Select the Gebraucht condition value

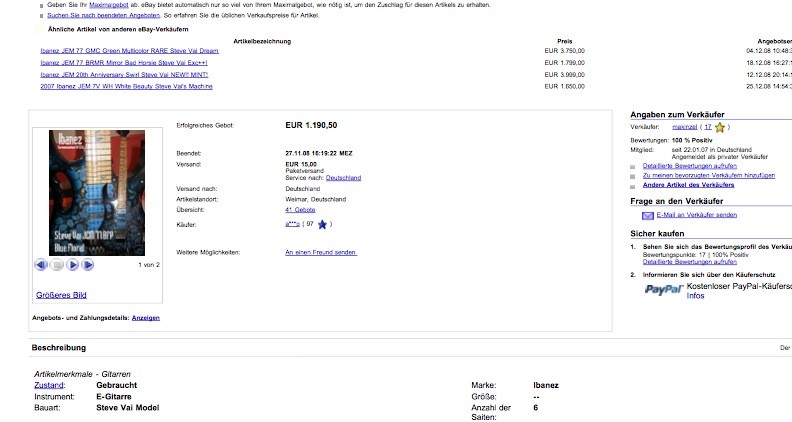click(x=117, y=385)
